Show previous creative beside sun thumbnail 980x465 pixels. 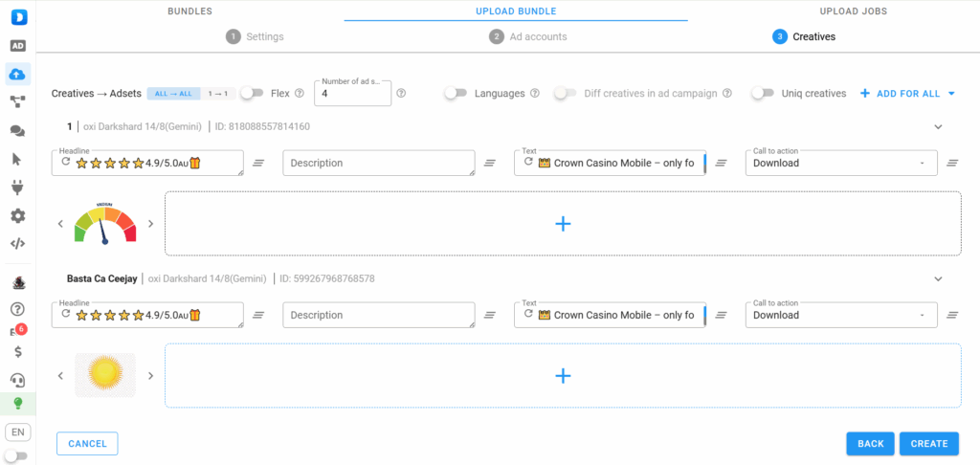pos(60,376)
